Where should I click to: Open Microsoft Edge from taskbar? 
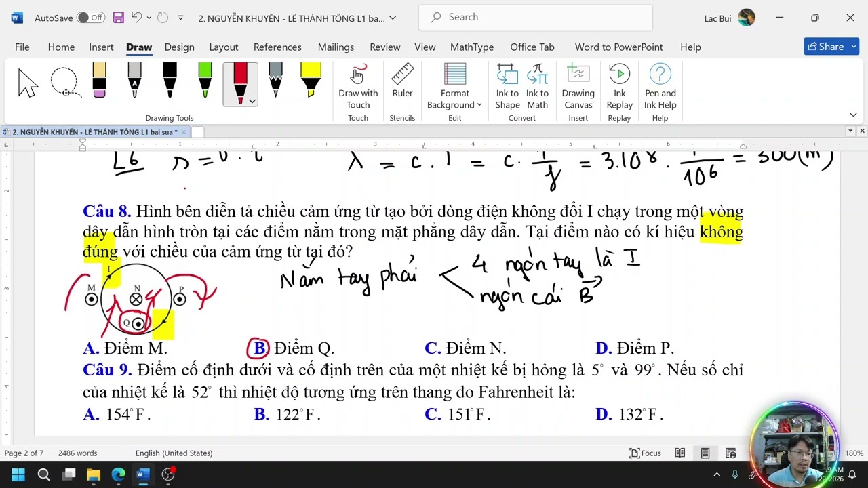(119, 474)
